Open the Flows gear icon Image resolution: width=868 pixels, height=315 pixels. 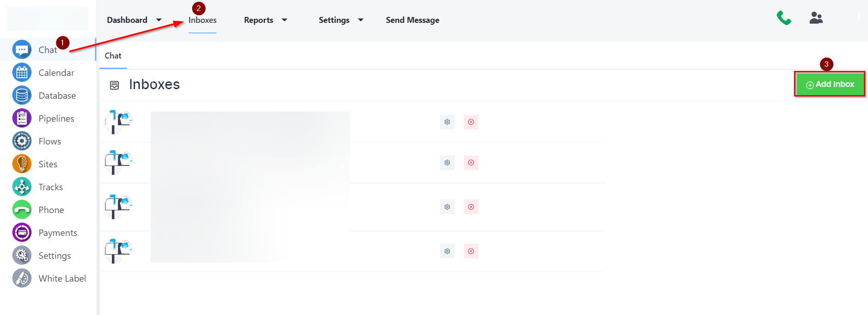click(x=21, y=141)
